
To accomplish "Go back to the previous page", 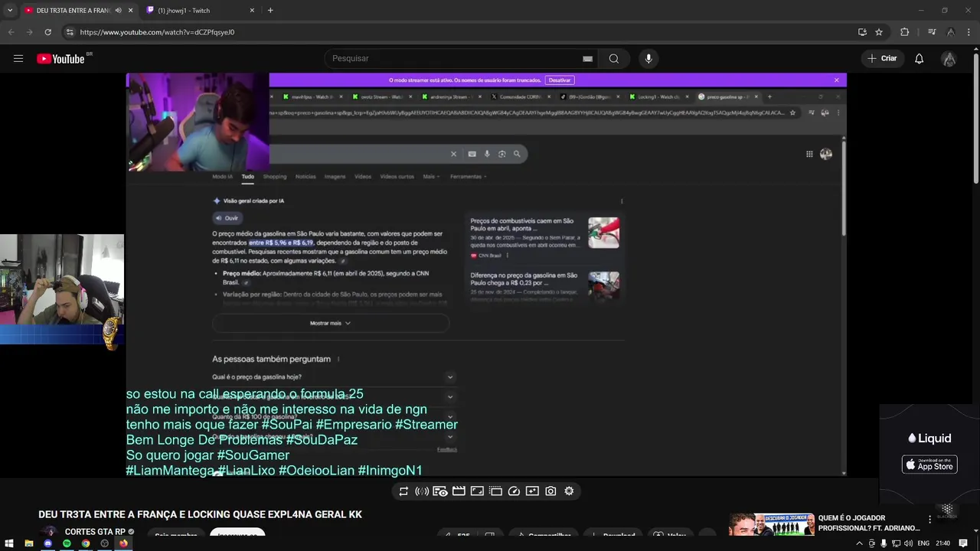I will 11,32.
